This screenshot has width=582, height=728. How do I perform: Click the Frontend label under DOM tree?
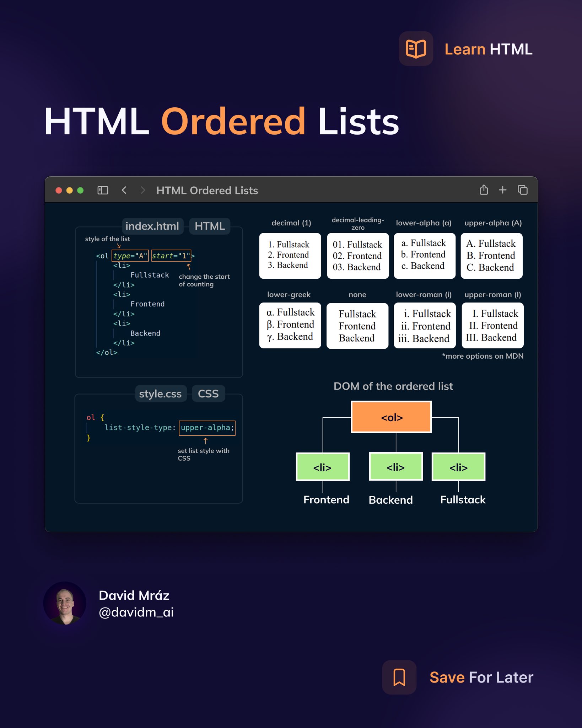tap(326, 499)
